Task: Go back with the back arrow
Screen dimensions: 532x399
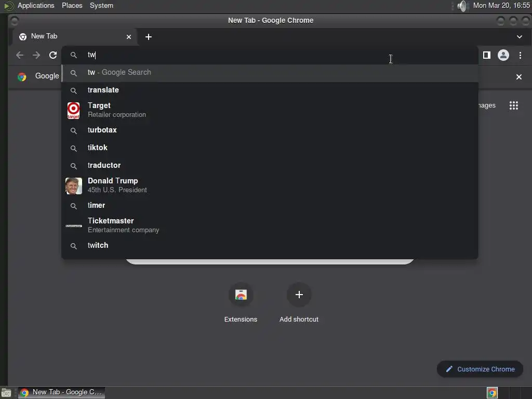Action: click(x=20, y=55)
